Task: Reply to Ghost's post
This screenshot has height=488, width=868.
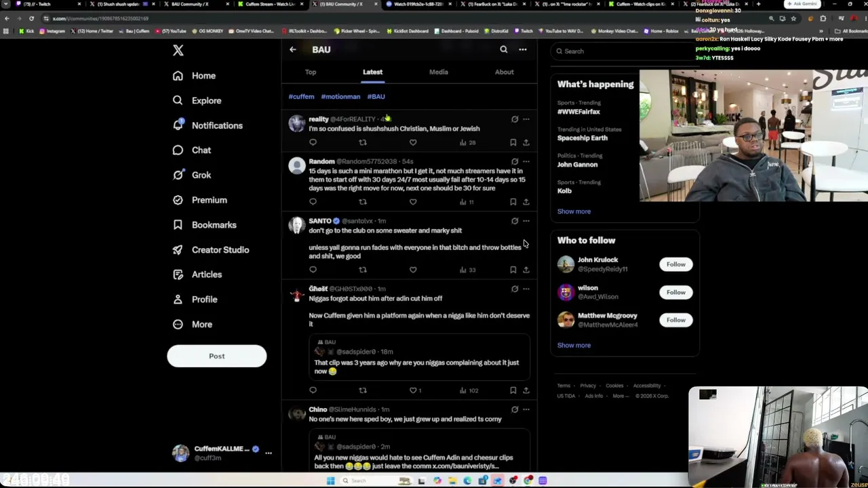Action: (x=313, y=390)
